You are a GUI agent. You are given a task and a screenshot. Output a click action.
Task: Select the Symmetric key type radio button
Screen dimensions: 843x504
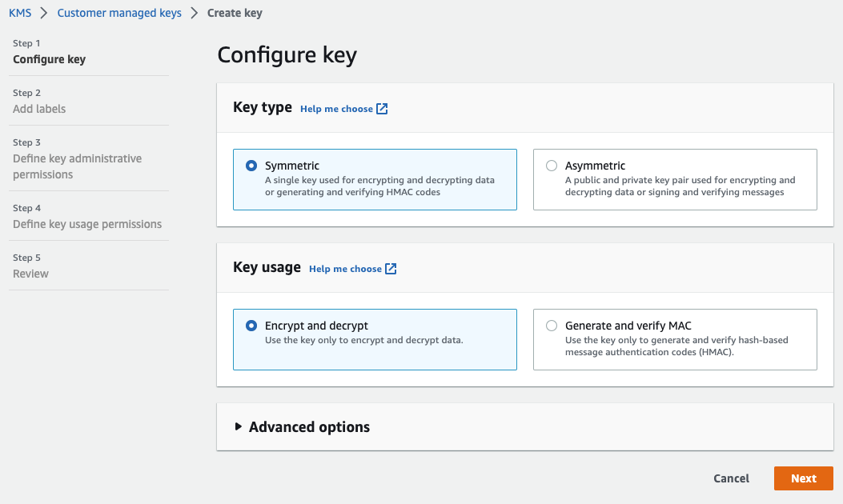tap(251, 166)
